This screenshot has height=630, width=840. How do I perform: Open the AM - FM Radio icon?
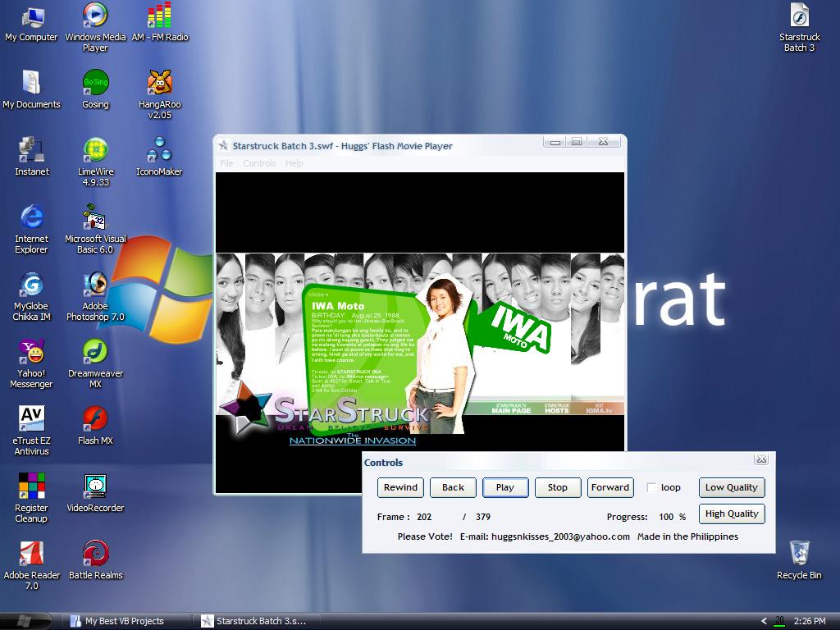pos(159,16)
